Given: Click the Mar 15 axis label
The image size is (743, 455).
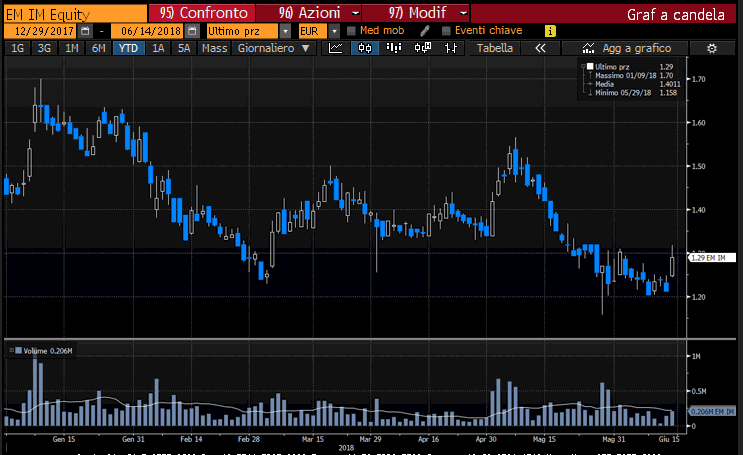Looking at the screenshot, I should (x=313, y=439).
